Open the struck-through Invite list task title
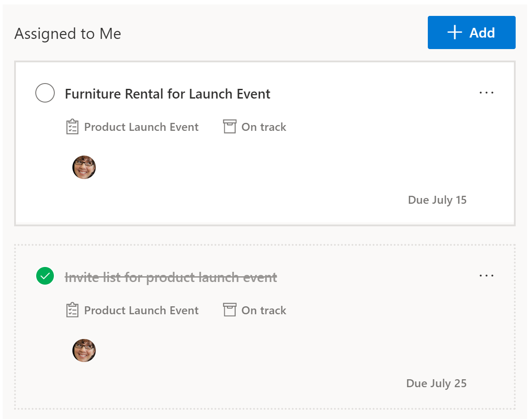This screenshot has height=419, width=532. [171, 277]
